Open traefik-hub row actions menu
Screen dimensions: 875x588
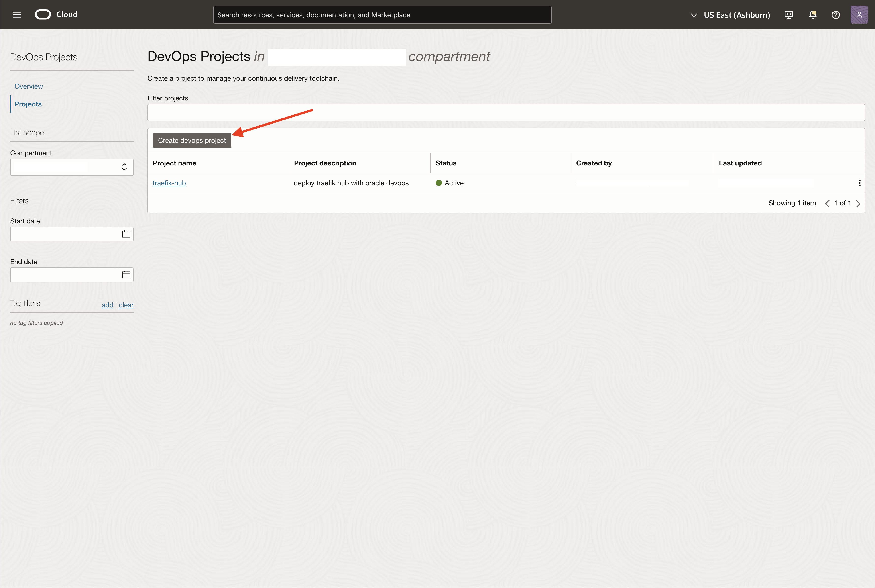point(859,183)
